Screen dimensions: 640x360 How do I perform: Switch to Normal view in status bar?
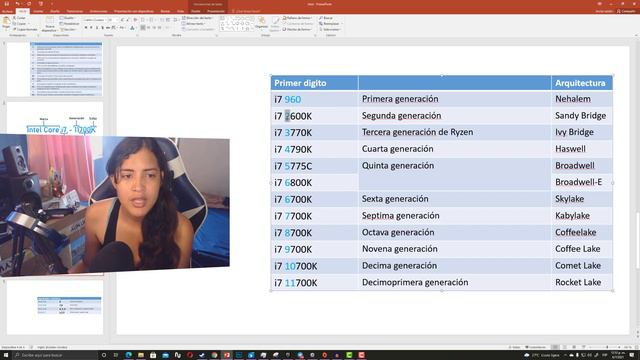point(556,347)
